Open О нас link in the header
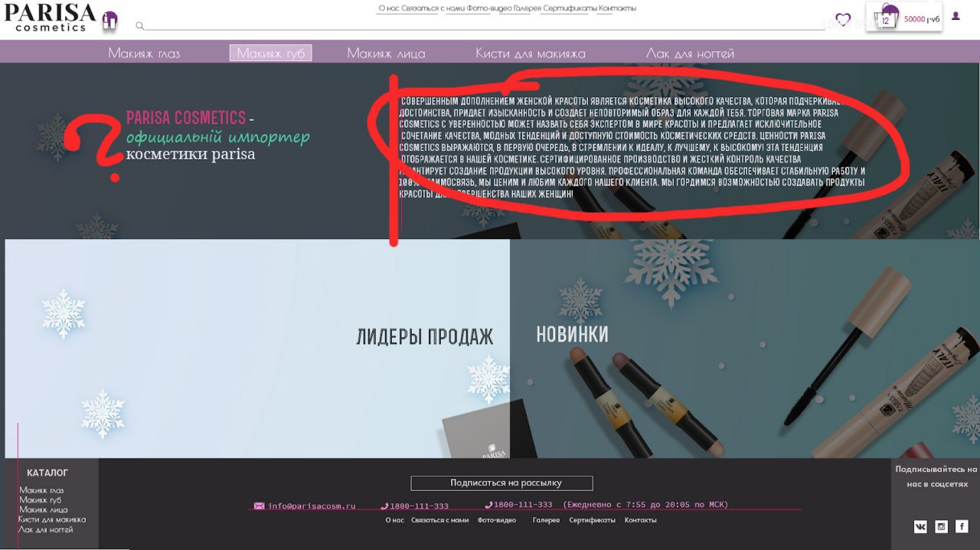The image size is (980, 550). (387, 8)
